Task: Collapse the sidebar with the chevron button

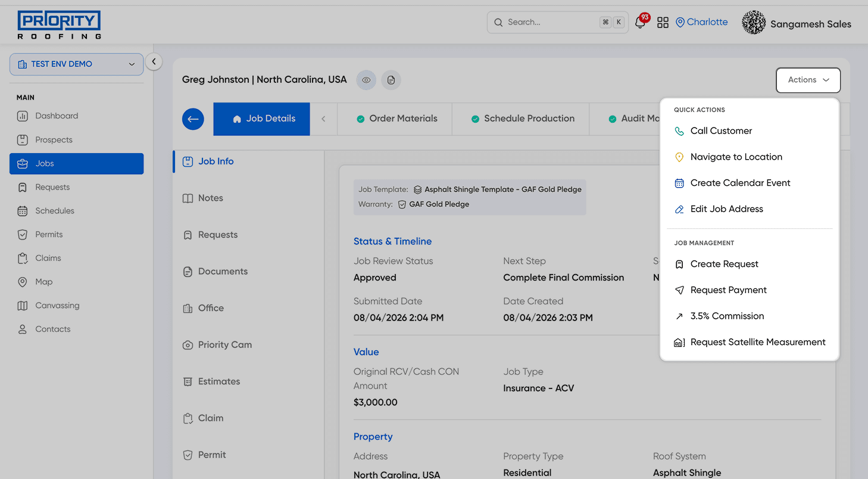Action: 154,61
